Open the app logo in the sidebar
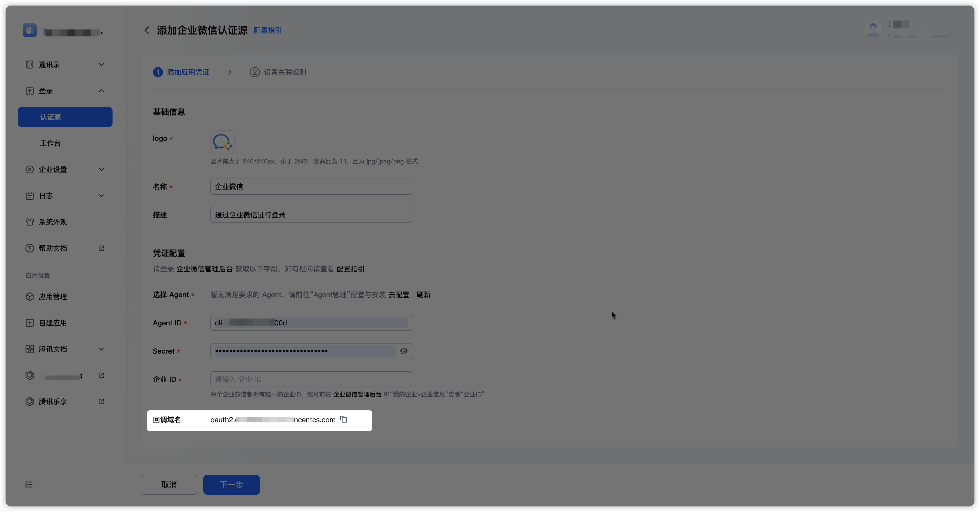Viewport: 980px width, 512px height. [30, 31]
